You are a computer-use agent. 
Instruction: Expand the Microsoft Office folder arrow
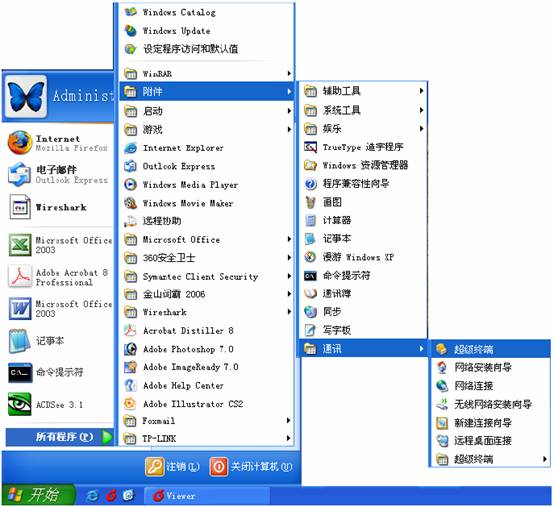point(289,239)
